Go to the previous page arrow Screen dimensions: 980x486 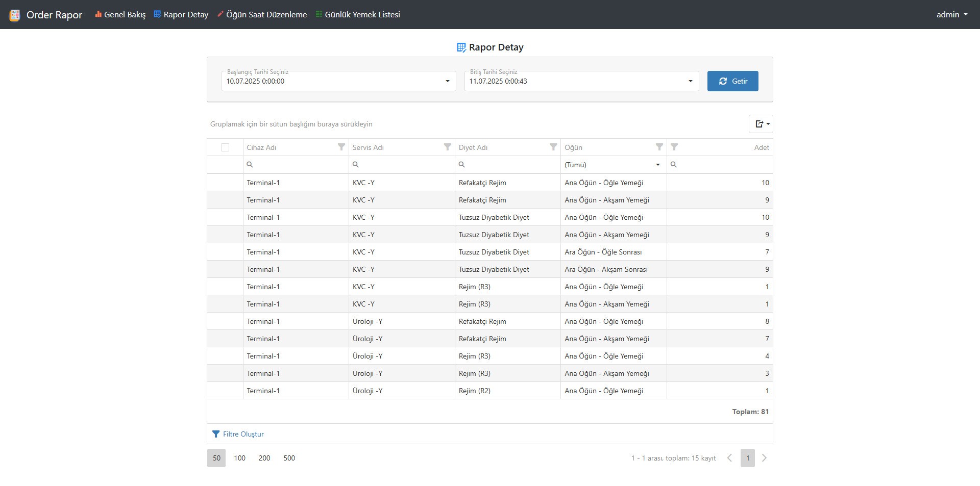729,458
